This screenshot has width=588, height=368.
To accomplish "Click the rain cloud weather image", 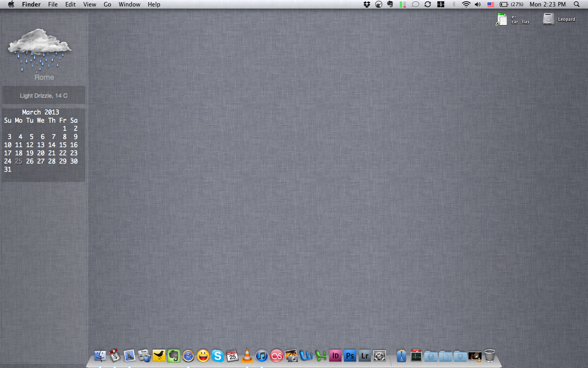I will click(40, 50).
